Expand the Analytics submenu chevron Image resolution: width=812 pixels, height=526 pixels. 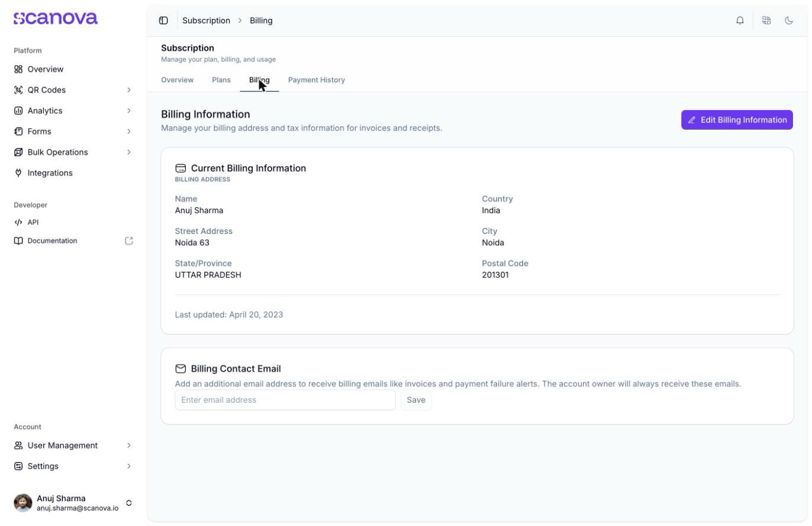(x=128, y=111)
